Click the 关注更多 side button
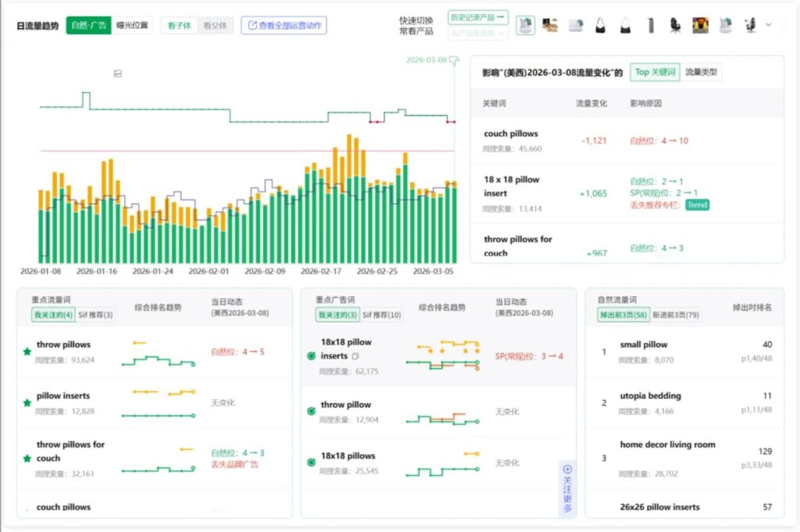The height and width of the screenshot is (532, 800). click(x=567, y=488)
